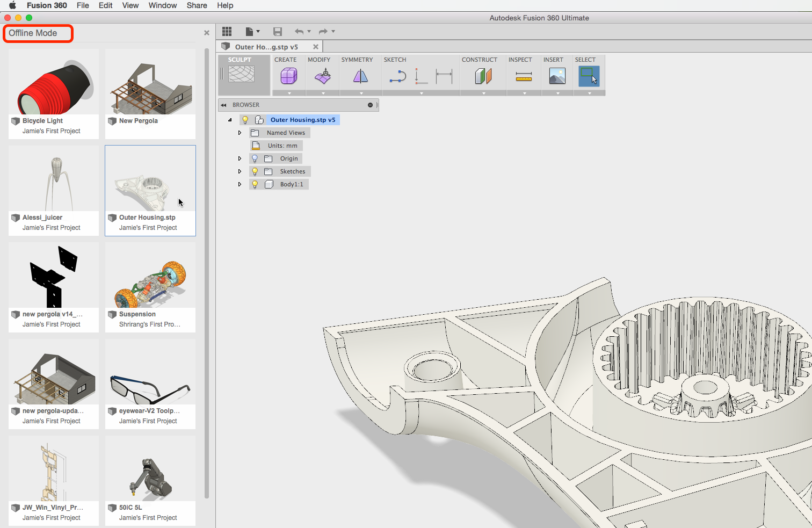The image size is (812, 528).
Task: Expand the Body1:1 node
Action: tap(240, 184)
